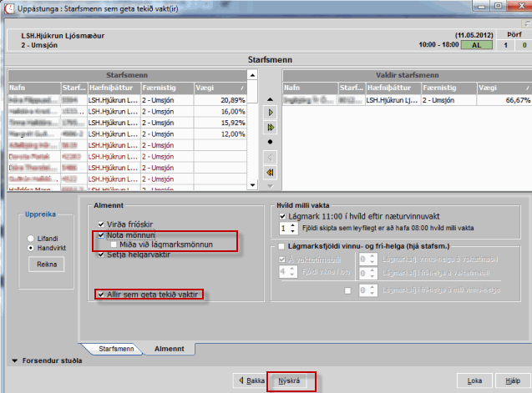Image resolution: width=532 pixels, height=393 pixels.
Task: Sort Starfsmenn list by Hæfniþáttur header
Action: click(114, 88)
